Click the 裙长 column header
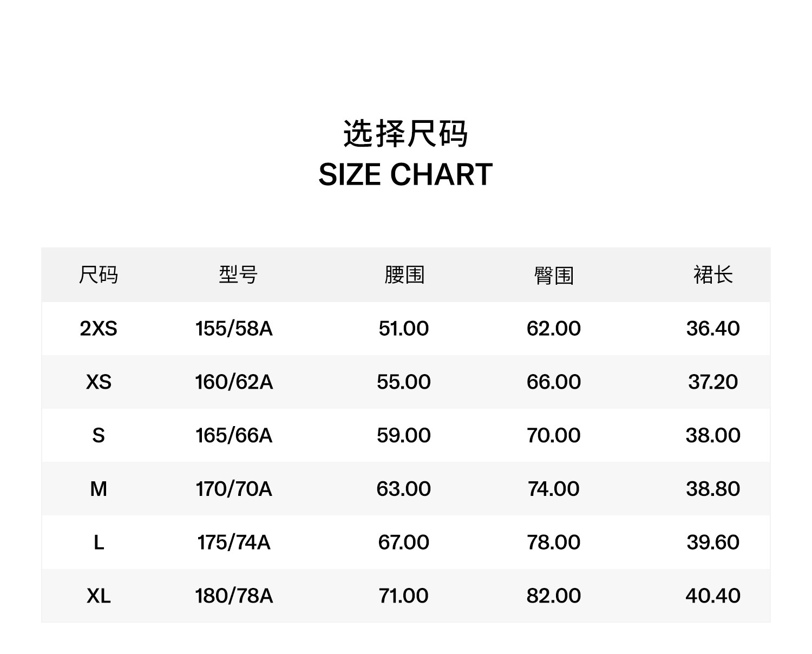 point(712,275)
